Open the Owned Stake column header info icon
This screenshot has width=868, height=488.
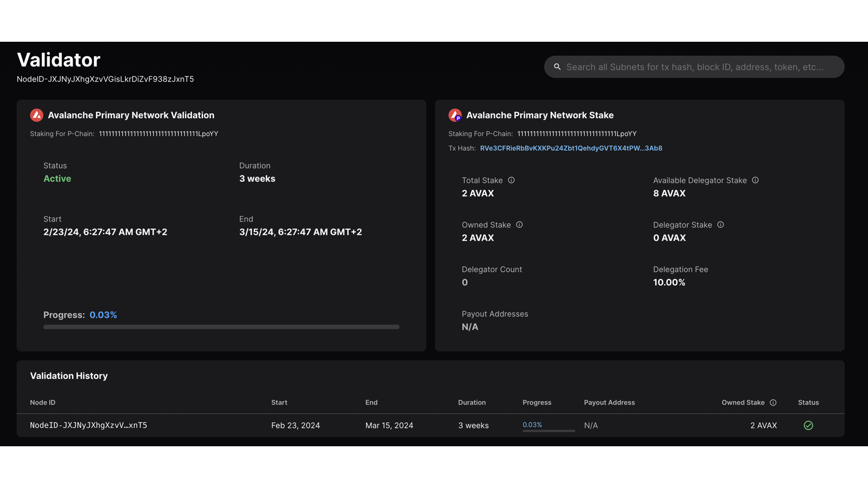point(773,402)
